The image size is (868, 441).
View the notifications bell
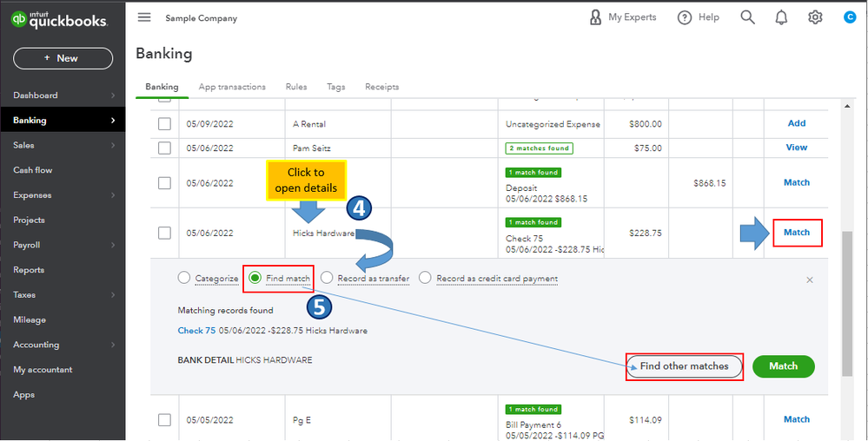pyautogui.click(x=781, y=17)
